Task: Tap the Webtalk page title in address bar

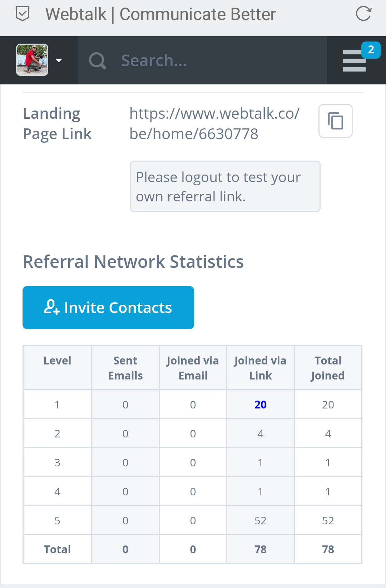Action: 160,14
